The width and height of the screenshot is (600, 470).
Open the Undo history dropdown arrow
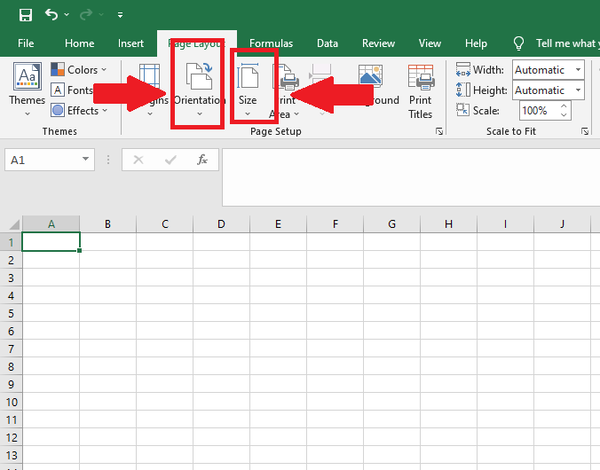coord(67,15)
